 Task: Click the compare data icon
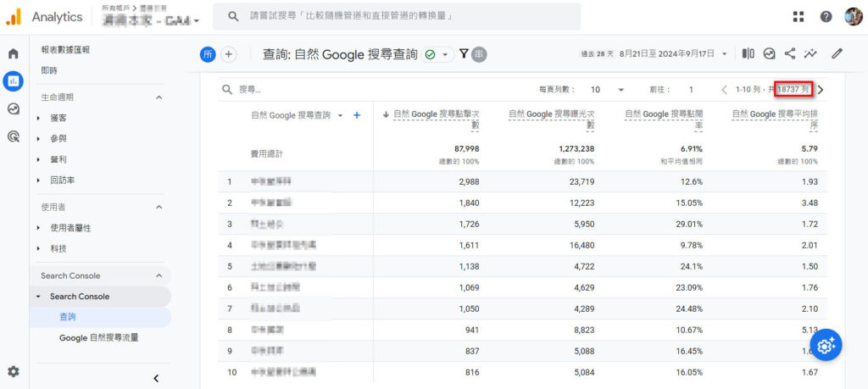pyautogui.click(x=748, y=53)
